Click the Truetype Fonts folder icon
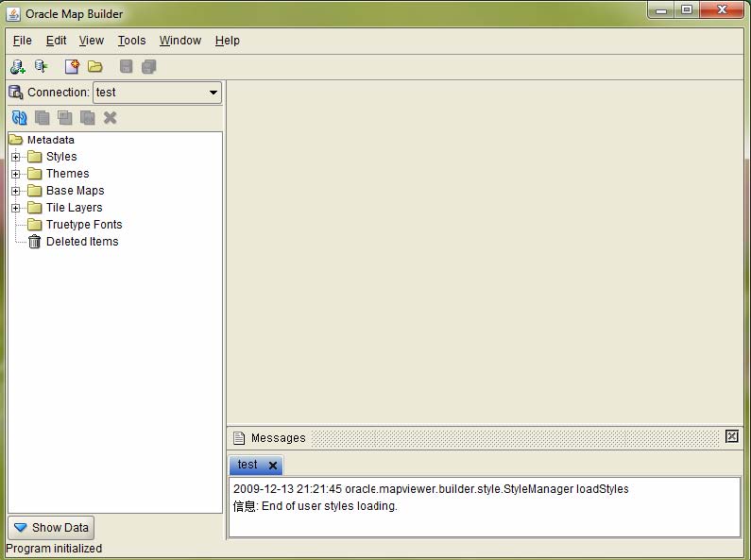 (35, 225)
